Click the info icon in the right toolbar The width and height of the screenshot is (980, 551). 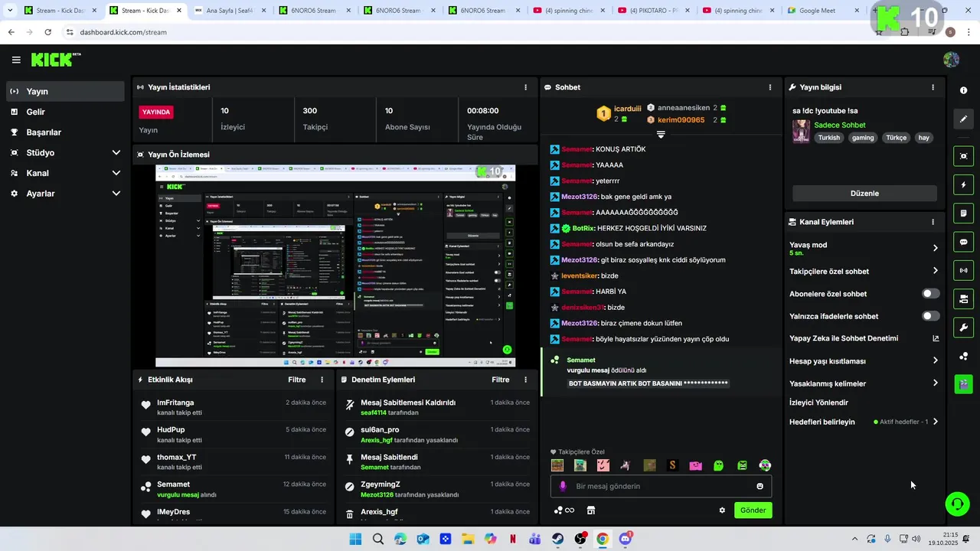963,90
